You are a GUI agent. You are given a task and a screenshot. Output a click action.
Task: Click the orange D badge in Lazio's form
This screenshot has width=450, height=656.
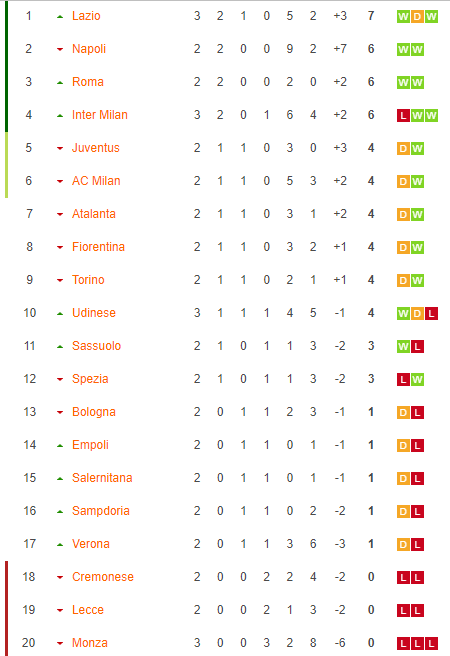[x=417, y=16]
